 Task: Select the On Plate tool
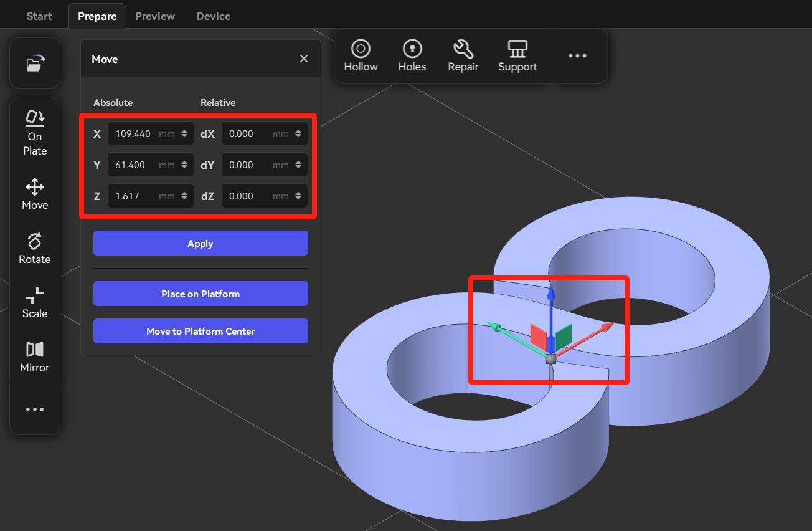tap(35, 133)
